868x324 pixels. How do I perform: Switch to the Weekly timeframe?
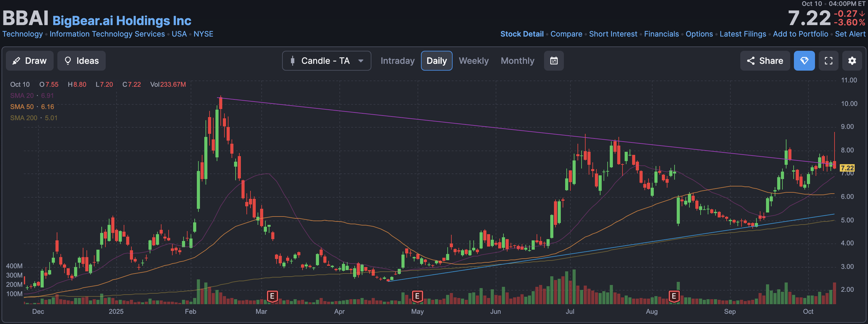click(x=473, y=61)
